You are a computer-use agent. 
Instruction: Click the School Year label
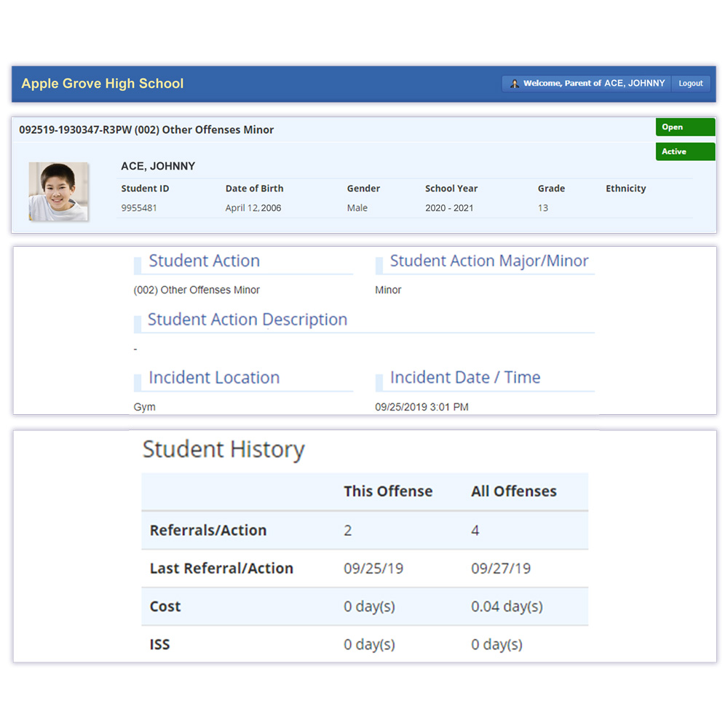[x=451, y=189]
